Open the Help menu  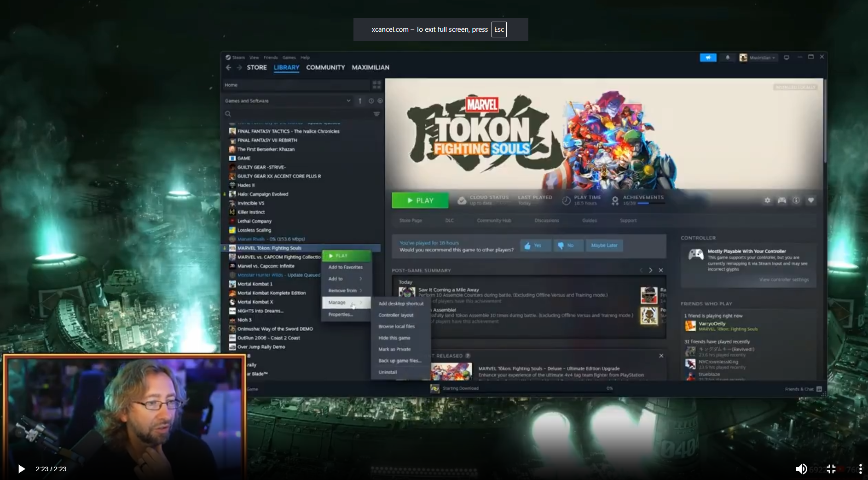(305, 58)
